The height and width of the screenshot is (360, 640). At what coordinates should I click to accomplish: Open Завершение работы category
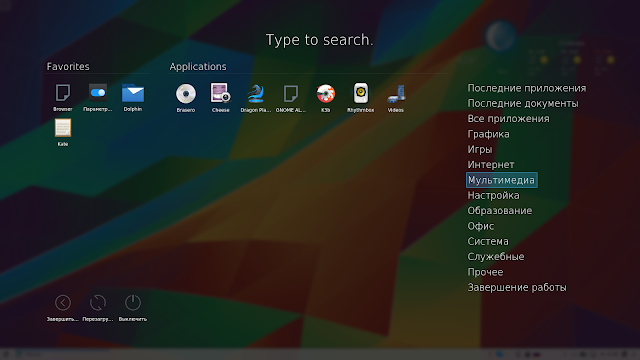click(517, 288)
